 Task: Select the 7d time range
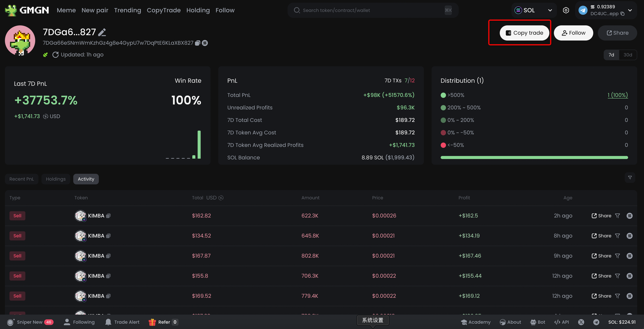(x=611, y=55)
